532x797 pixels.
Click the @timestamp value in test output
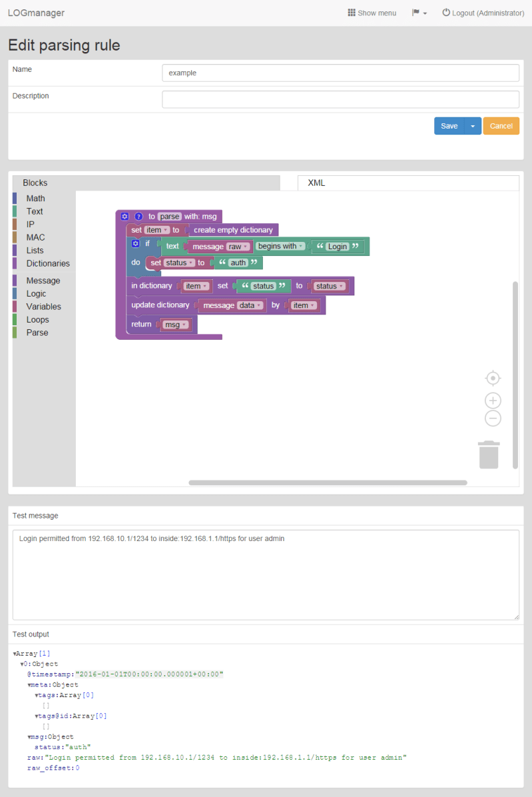pos(150,674)
